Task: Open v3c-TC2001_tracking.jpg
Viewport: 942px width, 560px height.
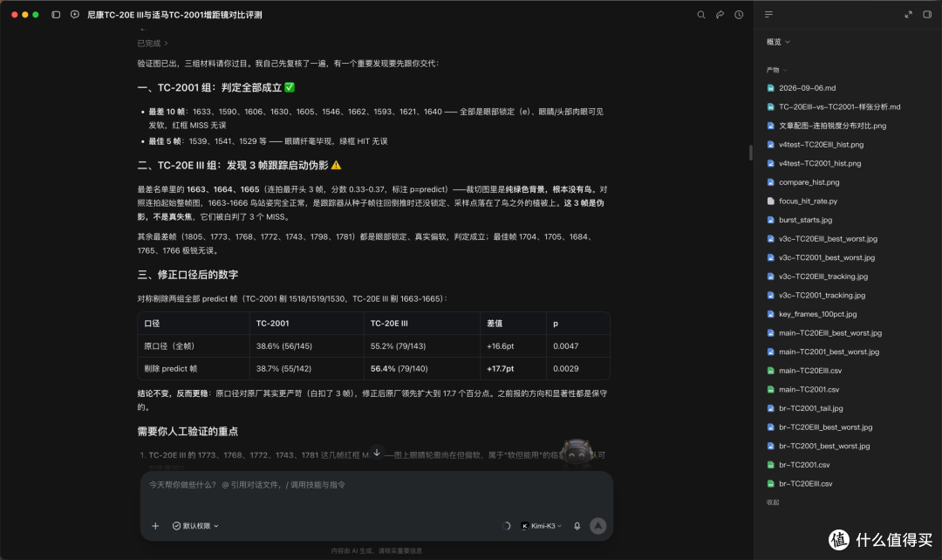Action: [822, 295]
